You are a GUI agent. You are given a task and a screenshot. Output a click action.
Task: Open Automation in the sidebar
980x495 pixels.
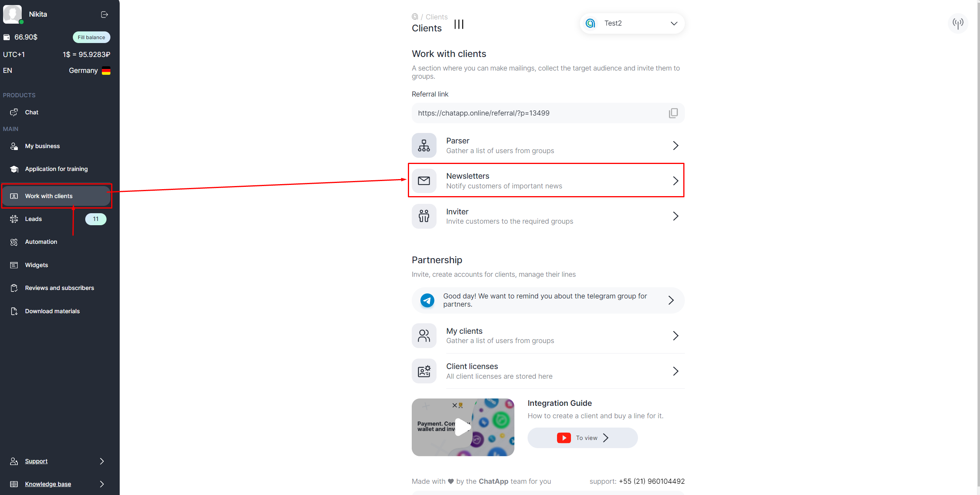coord(41,242)
